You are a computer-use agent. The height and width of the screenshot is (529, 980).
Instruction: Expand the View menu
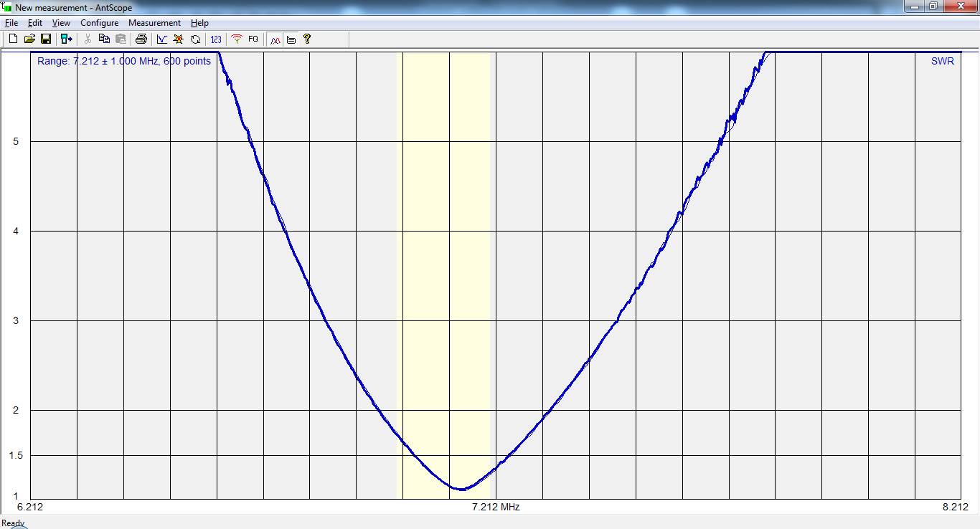coord(61,23)
